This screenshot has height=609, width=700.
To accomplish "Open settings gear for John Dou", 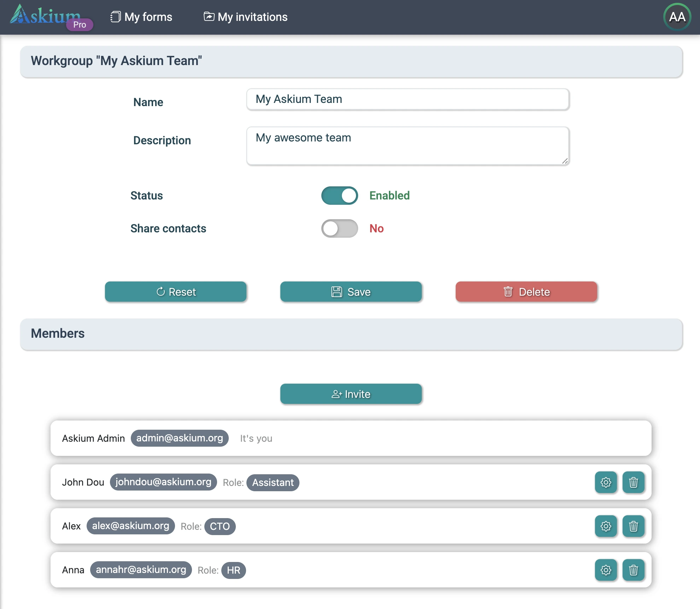I will [x=606, y=482].
